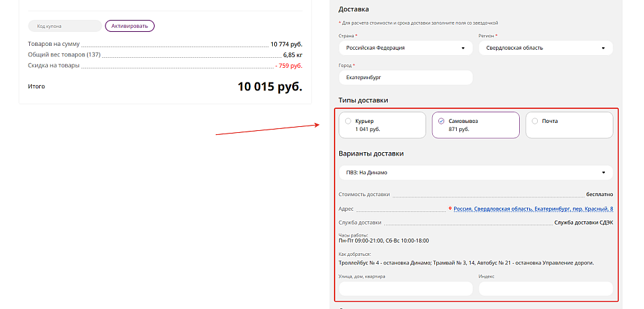Pick the Почта delivery type
The width and height of the screenshot is (644, 309).
(x=569, y=125)
